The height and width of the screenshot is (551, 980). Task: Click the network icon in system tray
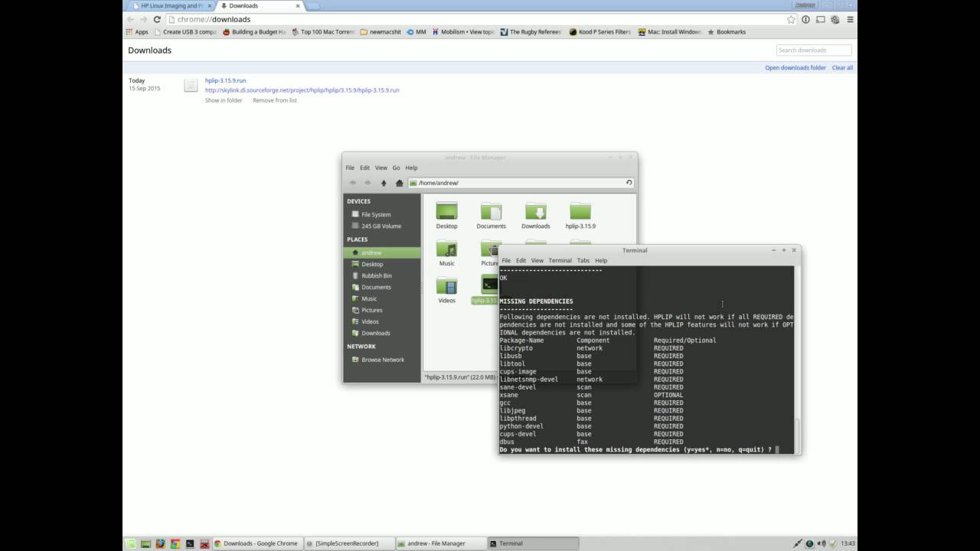798,543
